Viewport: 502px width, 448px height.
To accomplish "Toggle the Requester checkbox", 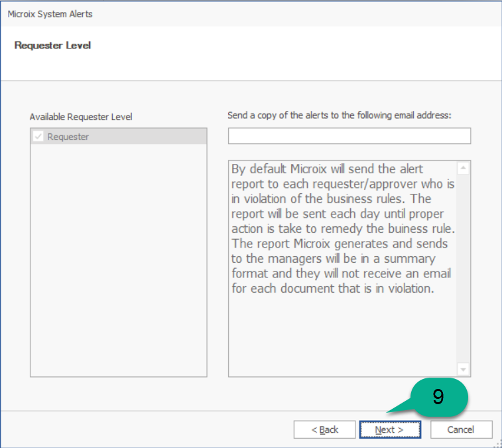I will (38, 137).
